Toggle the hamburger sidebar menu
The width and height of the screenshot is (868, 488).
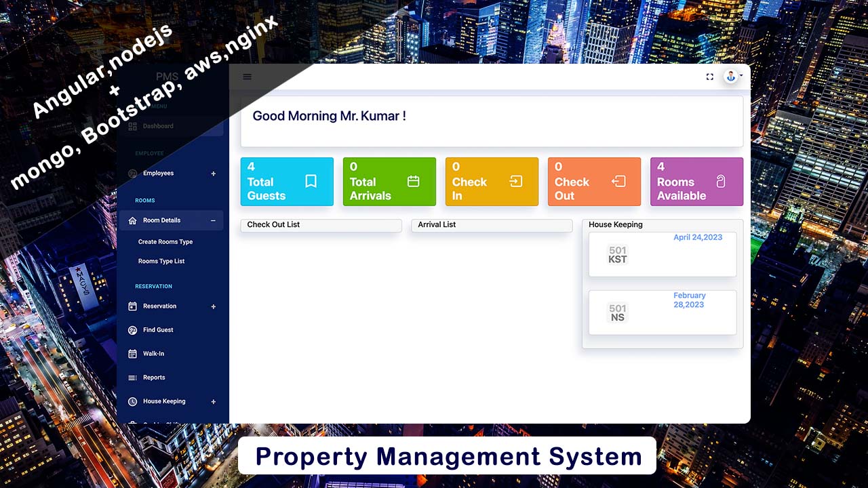[247, 77]
